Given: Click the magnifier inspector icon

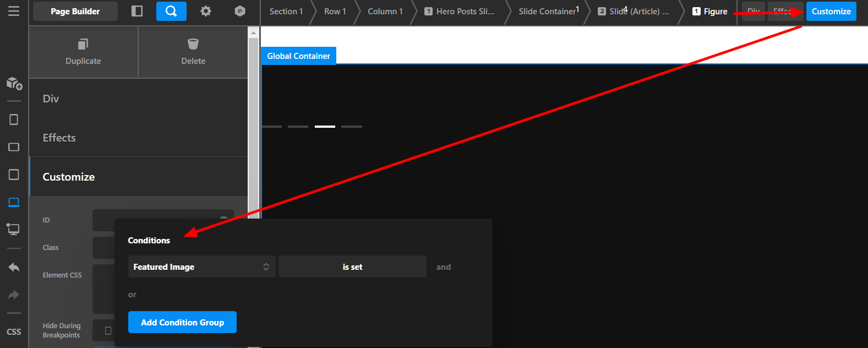Looking at the screenshot, I should pyautogui.click(x=171, y=11).
